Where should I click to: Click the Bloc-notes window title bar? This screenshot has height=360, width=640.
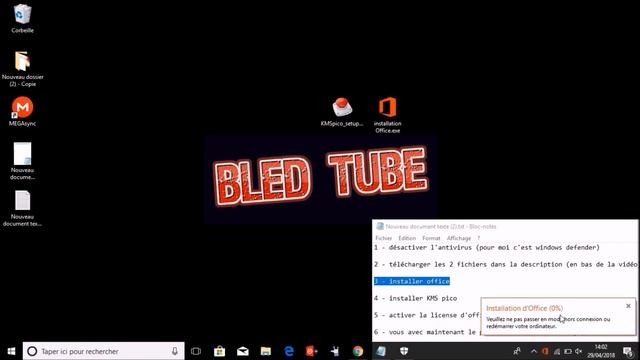coord(505,226)
